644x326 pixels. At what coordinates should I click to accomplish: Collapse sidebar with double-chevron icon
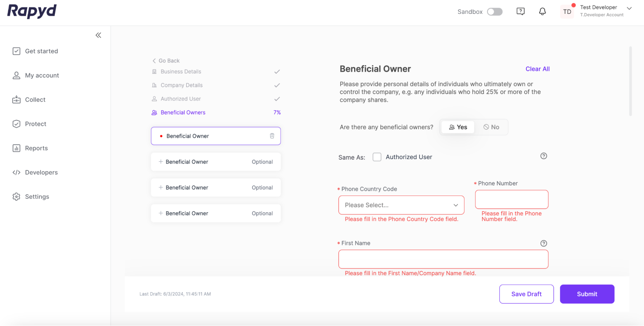point(98,35)
